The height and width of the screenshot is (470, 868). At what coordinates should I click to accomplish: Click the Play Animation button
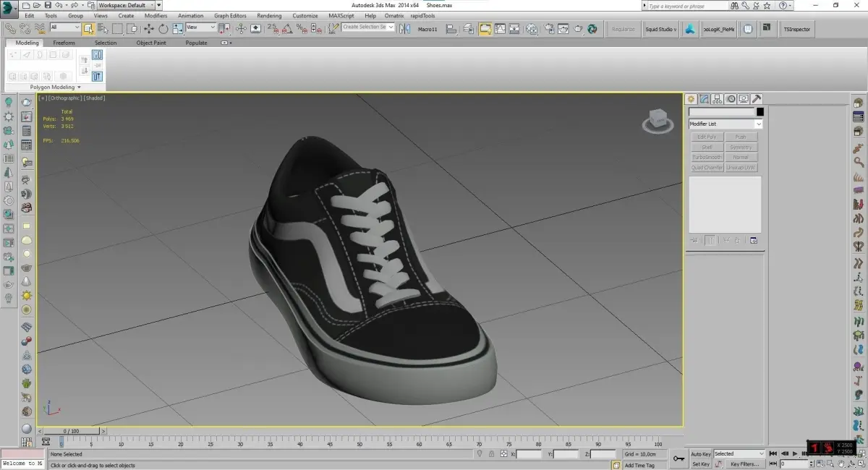[x=795, y=454]
